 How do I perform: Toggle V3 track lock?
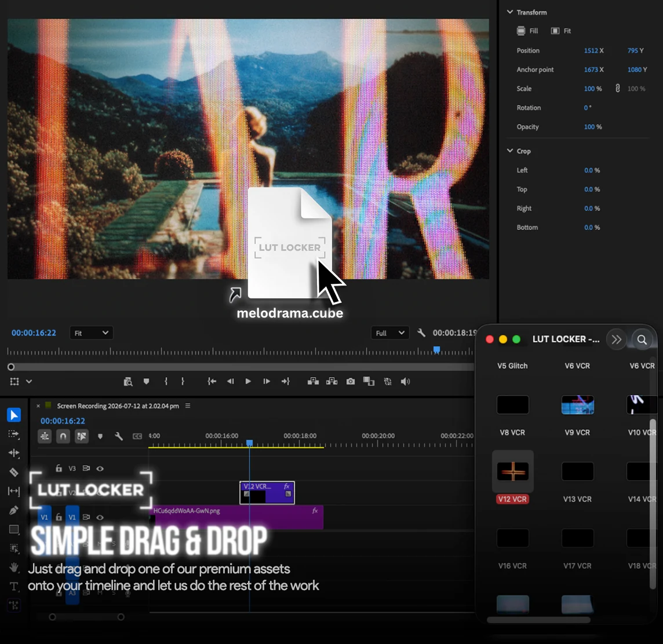click(59, 468)
